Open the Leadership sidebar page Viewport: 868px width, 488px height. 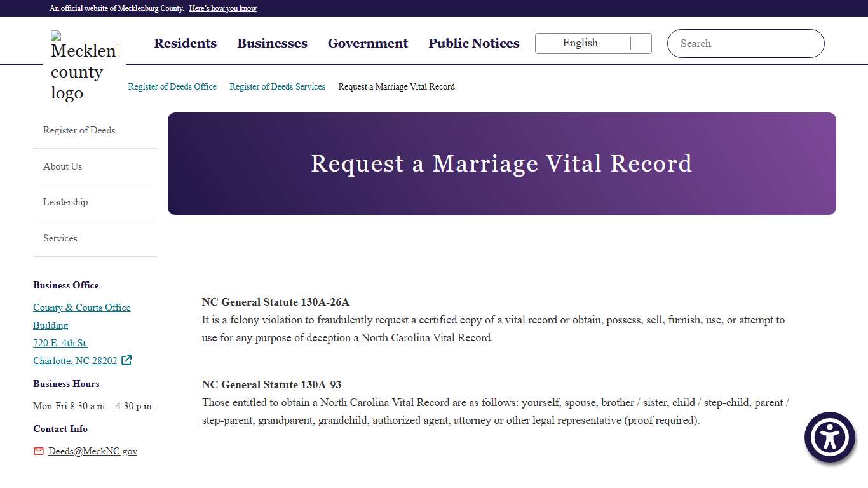(x=65, y=202)
